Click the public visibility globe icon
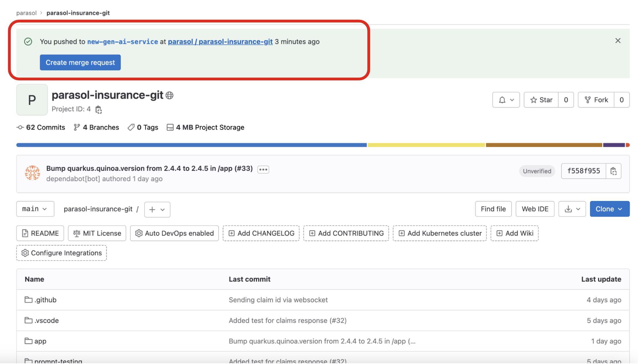The height and width of the screenshot is (364, 638). tap(169, 95)
